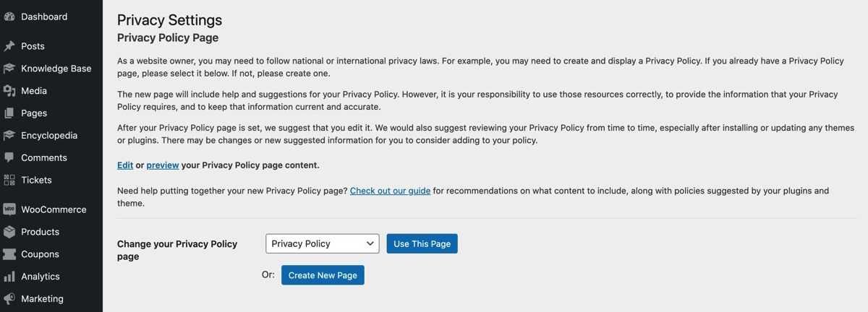Click the Privacy Settings heading text
Screen dimensions: 868x312
click(169, 20)
